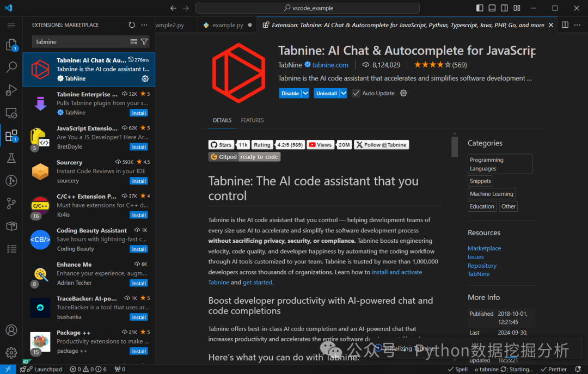Viewport: 588px width, 374px height.
Task: Select the DETAILS tab
Action: click(x=222, y=120)
